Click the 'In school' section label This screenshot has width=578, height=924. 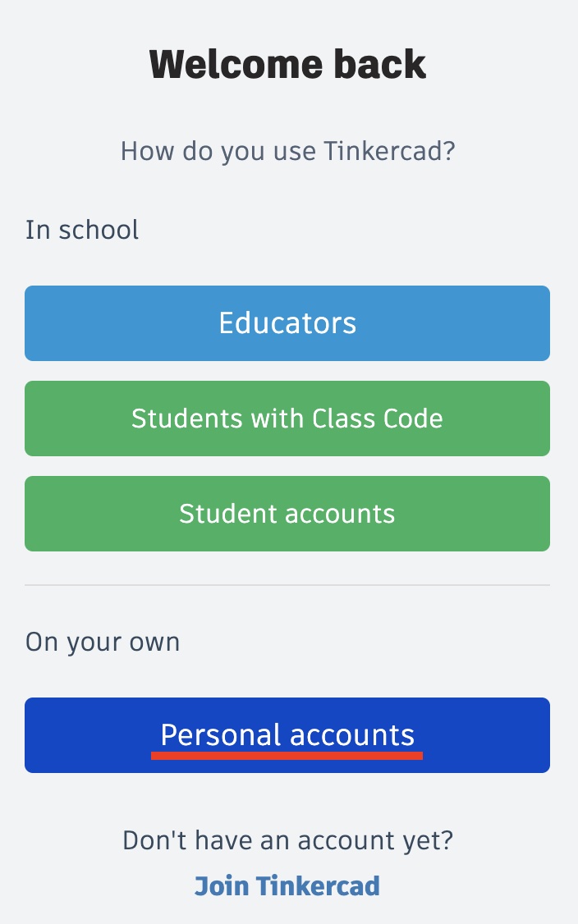tap(82, 230)
